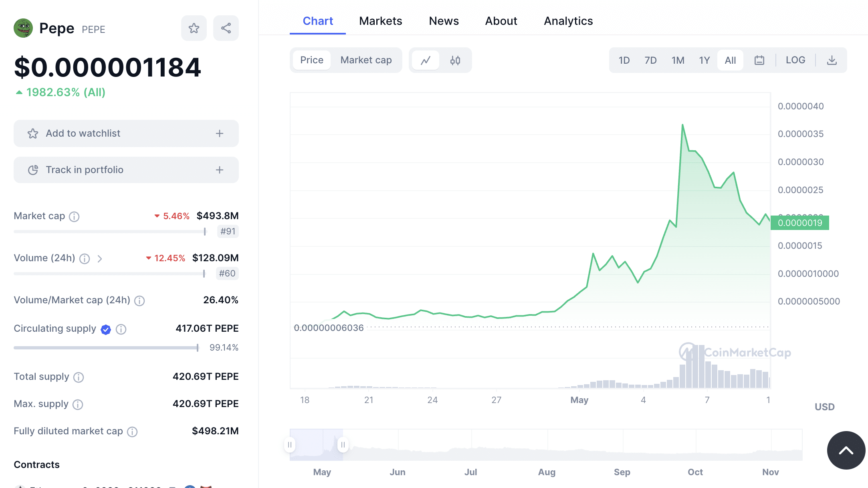This screenshot has height=488, width=868.
Task: Open the calendar date range picker
Action: pos(759,60)
